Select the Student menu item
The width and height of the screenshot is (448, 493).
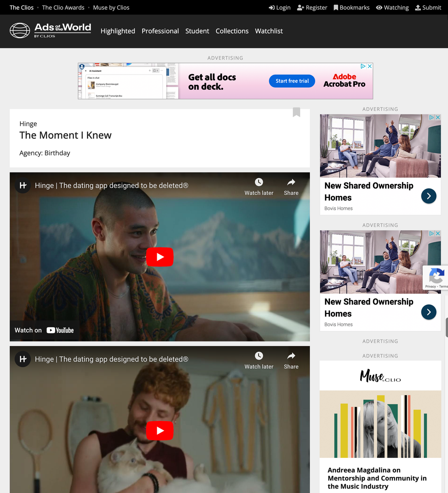click(197, 31)
